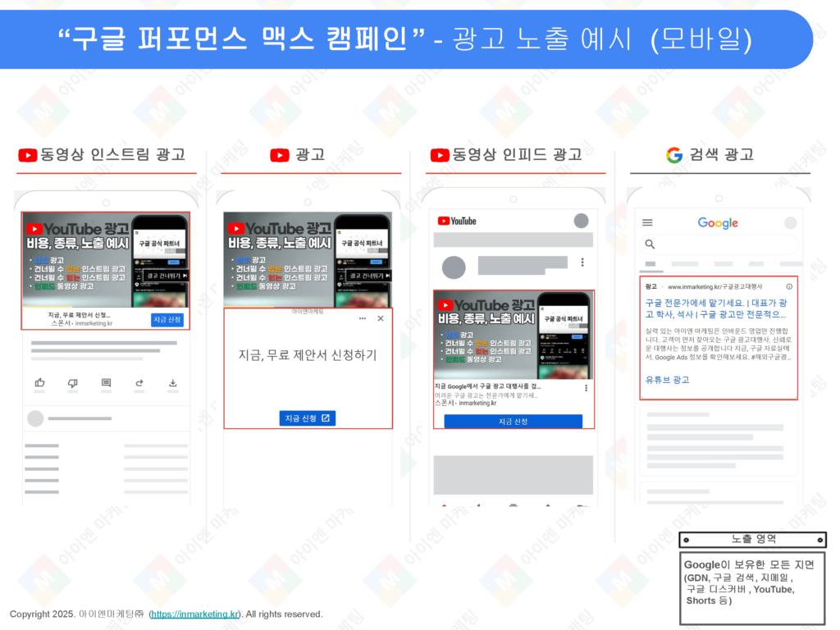Click 광고 건너뛰기 on the second phone's video

click(x=369, y=276)
